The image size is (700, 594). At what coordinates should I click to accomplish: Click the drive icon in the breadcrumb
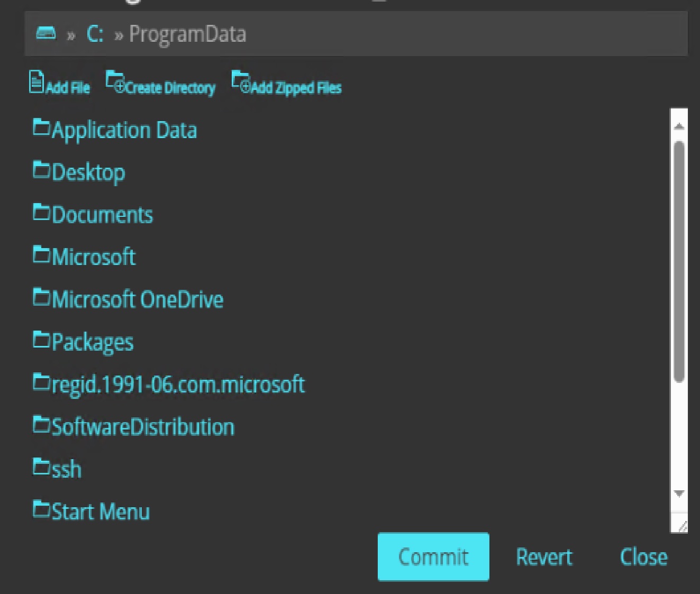coord(47,33)
